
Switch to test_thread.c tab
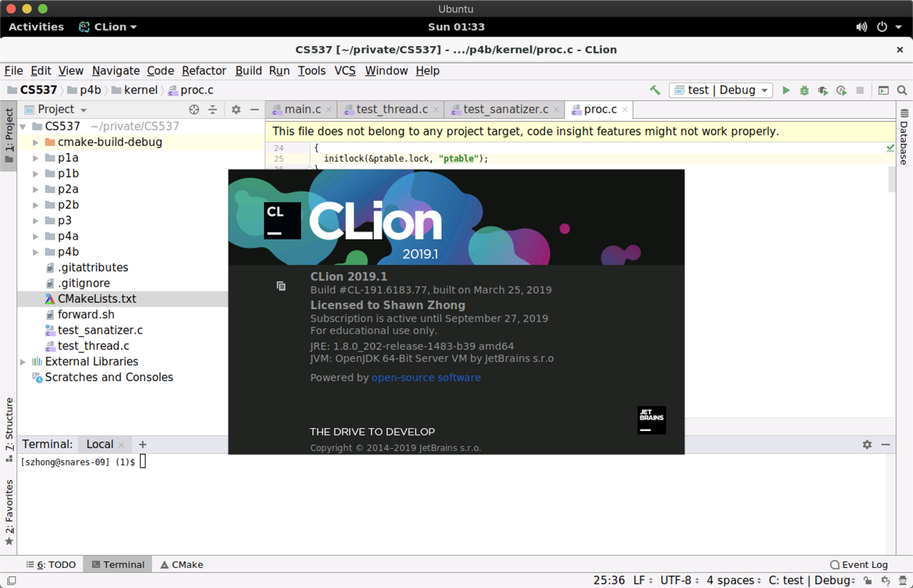[x=391, y=109]
